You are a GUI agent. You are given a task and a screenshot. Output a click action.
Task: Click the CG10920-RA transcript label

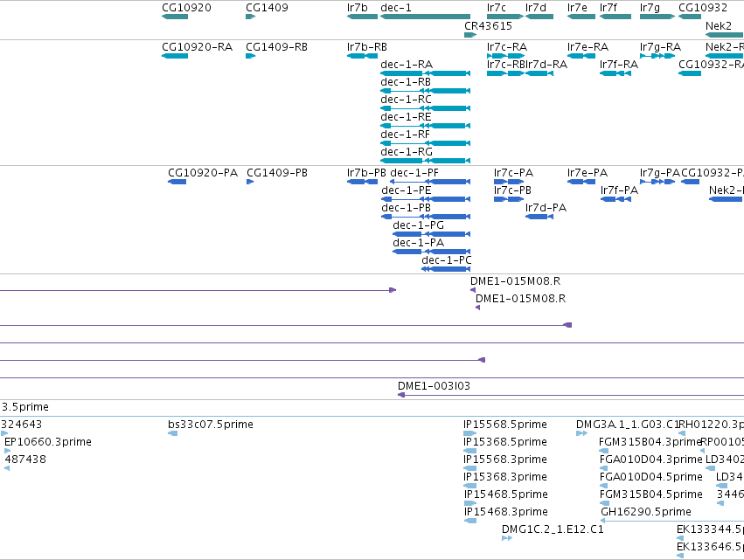pyautogui.click(x=197, y=47)
